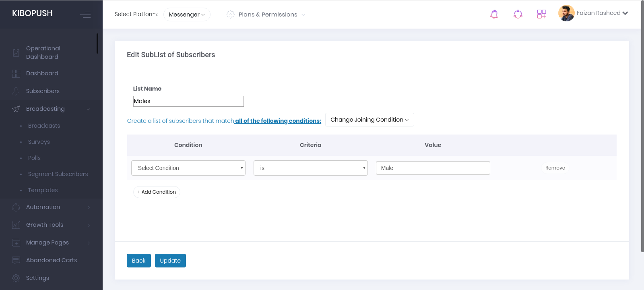The height and width of the screenshot is (290, 644).
Task: Collapse the sidebar using the hamburger icon
Action: [x=85, y=15]
